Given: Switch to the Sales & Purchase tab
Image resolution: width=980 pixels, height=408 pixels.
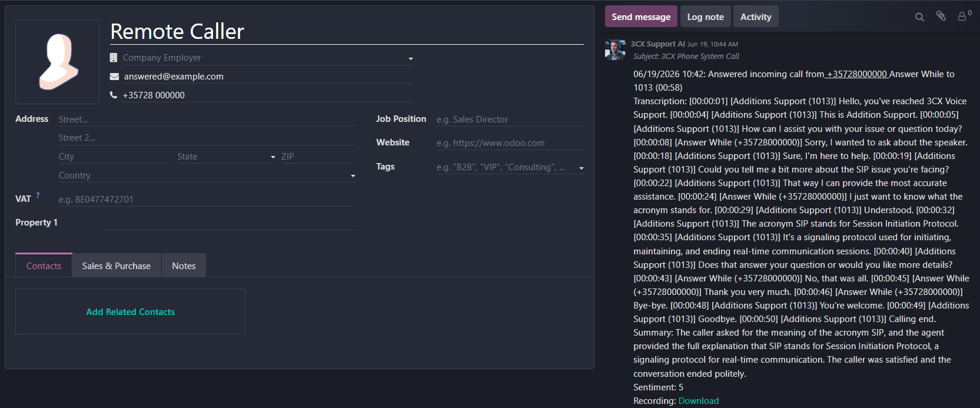Looking at the screenshot, I should 117,266.
